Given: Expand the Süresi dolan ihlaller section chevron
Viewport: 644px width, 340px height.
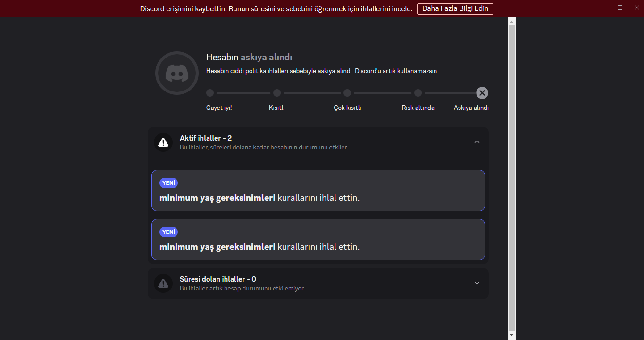Looking at the screenshot, I should 477,283.
